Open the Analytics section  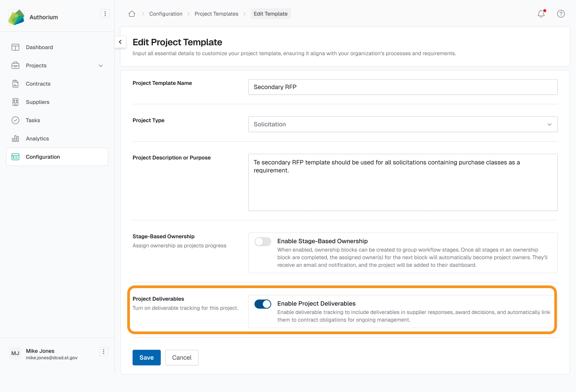point(37,139)
